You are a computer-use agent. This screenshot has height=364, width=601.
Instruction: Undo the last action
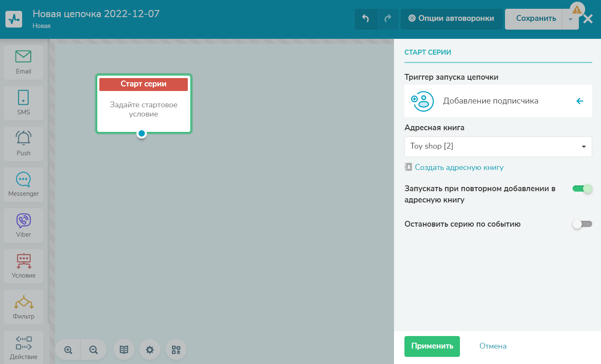[x=366, y=19]
